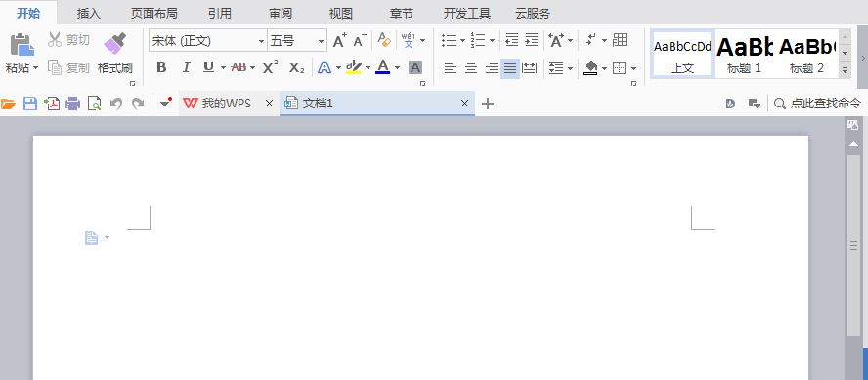This screenshot has height=380, width=868.
Task: Close the 文档1 document tab
Action: [464, 104]
